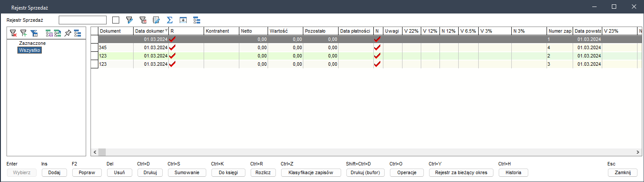Click the Usuń button
This screenshot has width=644, height=182.
coord(119,172)
